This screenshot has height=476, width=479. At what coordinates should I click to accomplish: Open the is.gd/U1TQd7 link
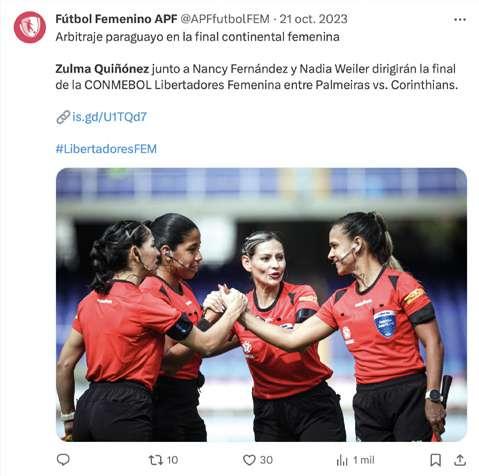click(x=109, y=117)
